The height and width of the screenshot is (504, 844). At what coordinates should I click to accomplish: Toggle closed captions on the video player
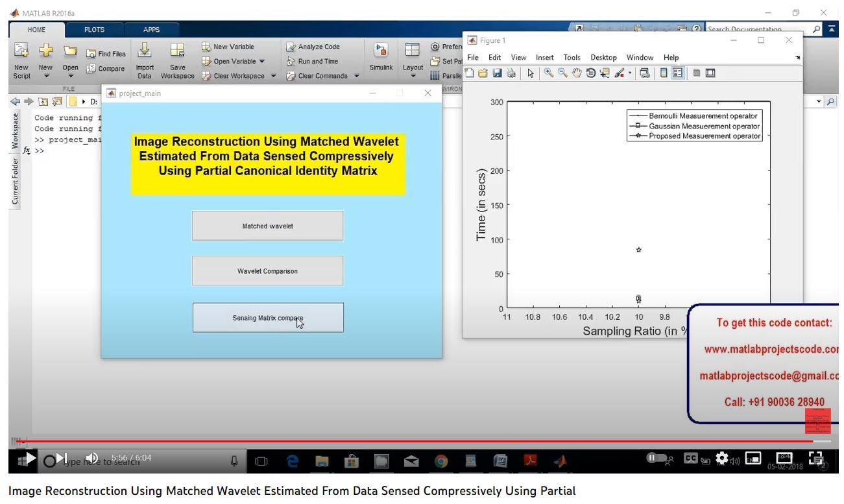(691, 459)
